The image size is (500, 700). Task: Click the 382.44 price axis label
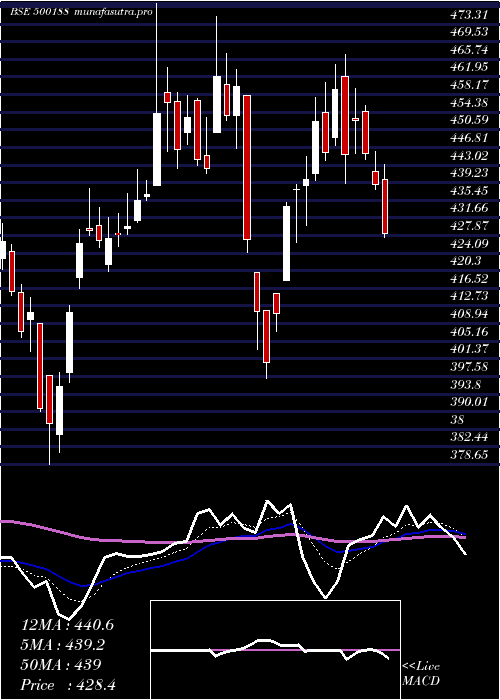467,438
